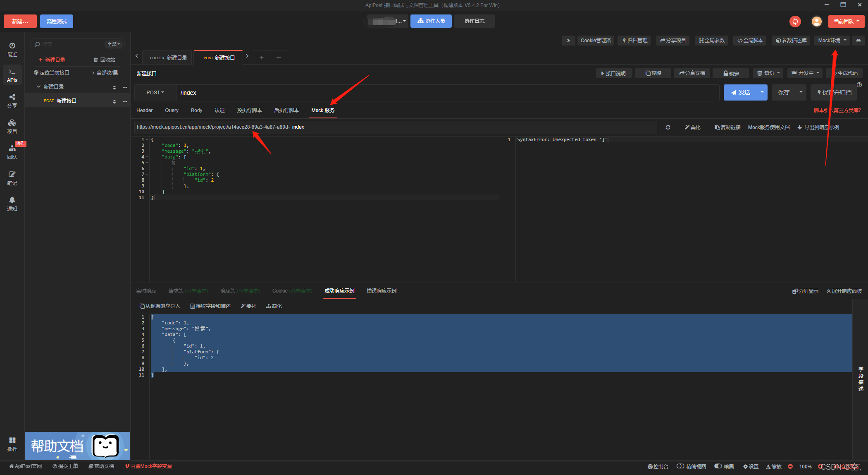Open 归档管理 archive management

(x=634, y=41)
